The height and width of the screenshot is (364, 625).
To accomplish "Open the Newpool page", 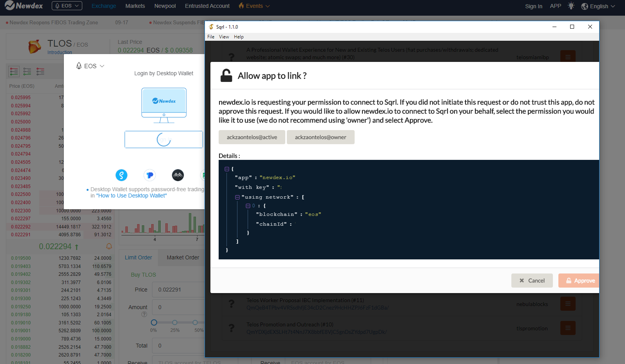I will click(x=165, y=6).
